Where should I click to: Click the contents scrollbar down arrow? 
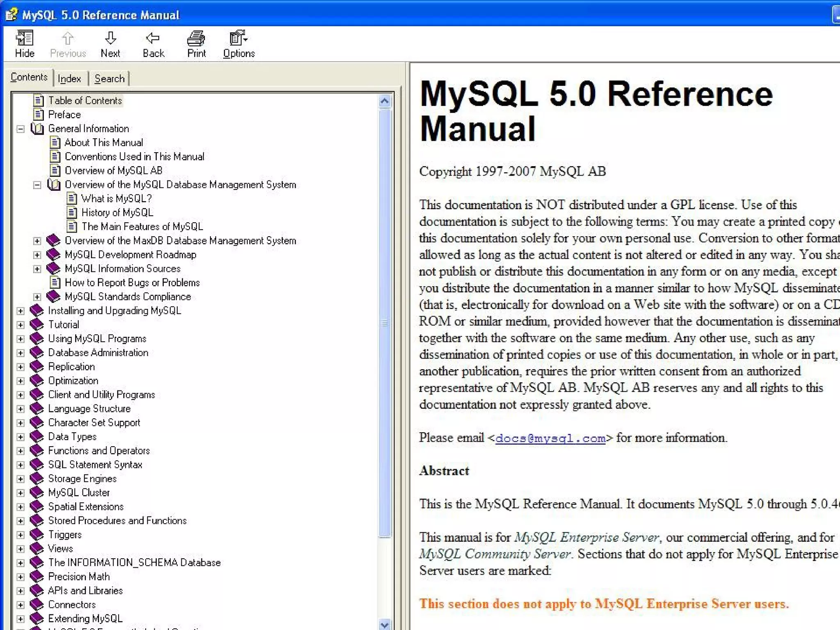[384, 625]
